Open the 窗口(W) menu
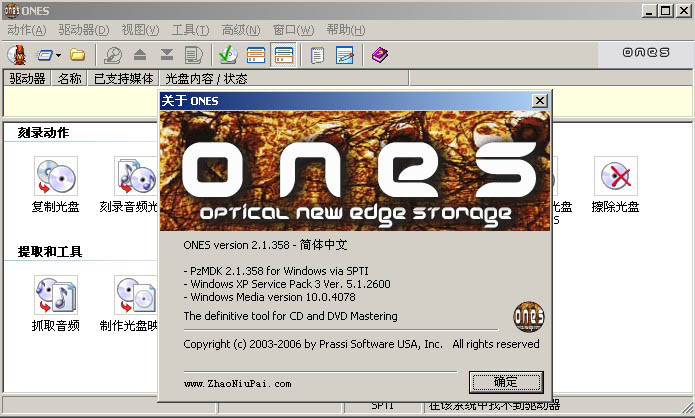 [293, 30]
